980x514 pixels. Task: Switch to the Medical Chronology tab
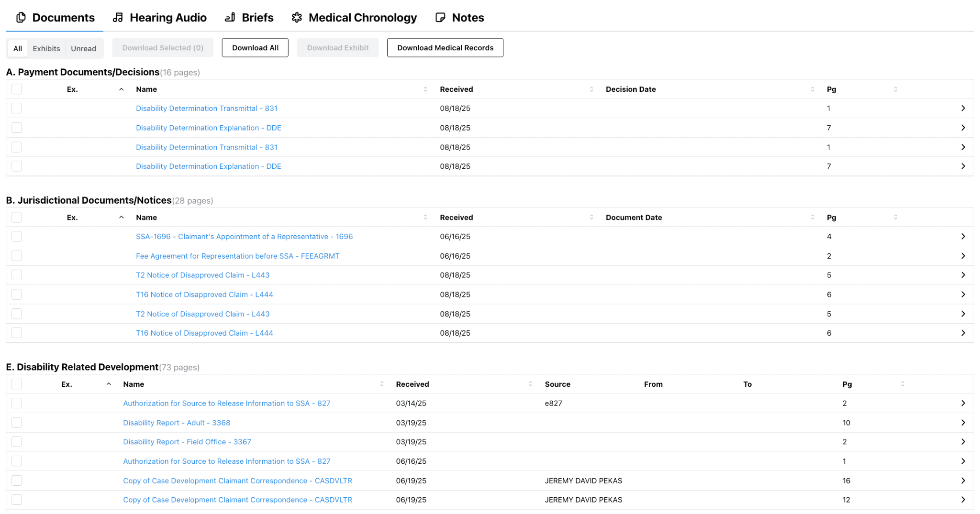pyautogui.click(x=362, y=17)
